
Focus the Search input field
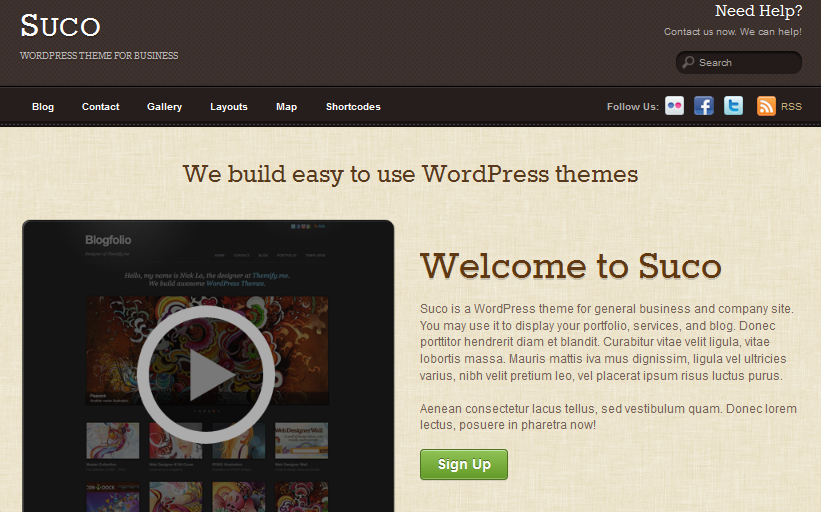(739, 62)
